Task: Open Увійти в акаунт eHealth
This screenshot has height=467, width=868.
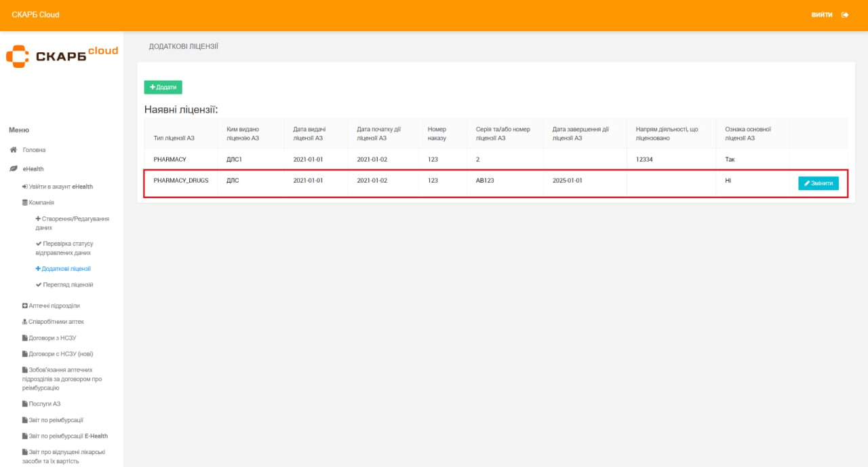Action: tap(60, 187)
